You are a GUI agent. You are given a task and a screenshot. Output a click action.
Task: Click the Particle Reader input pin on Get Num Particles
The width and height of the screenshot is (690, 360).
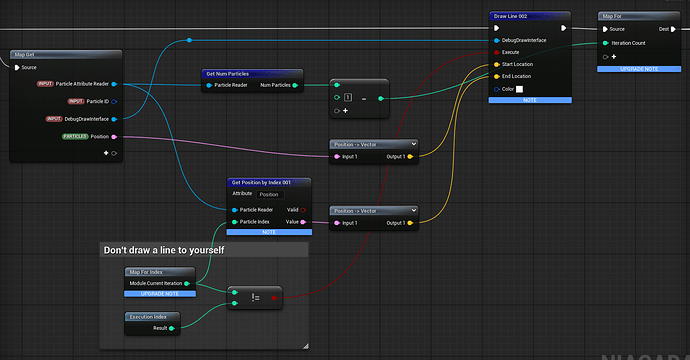[209, 85]
